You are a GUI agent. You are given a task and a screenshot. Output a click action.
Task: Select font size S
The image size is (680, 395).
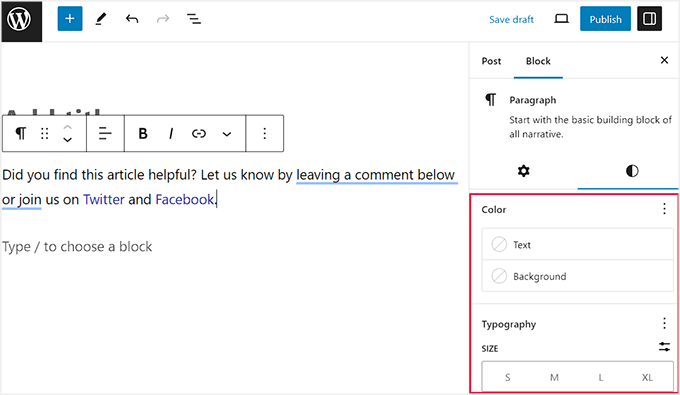click(507, 377)
